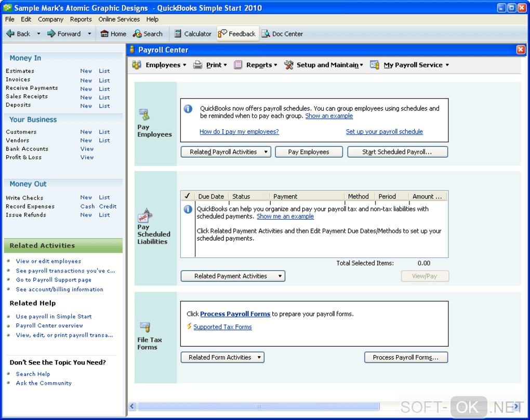Click the File Tax Forms icon
Viewport: 530px width, 420px height.
click(x=145, y=327)
